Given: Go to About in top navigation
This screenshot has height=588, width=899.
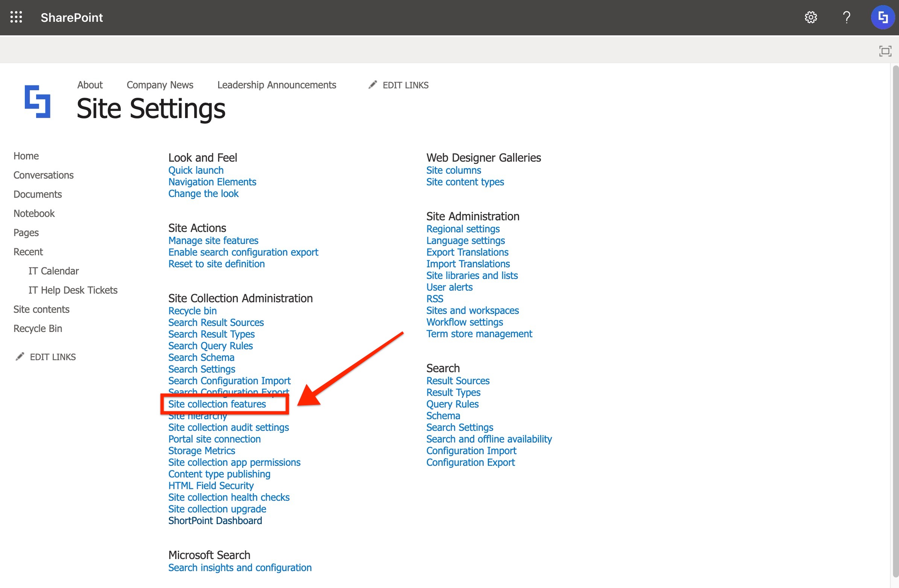Looking at the screenshot, I should click(90, 85).
